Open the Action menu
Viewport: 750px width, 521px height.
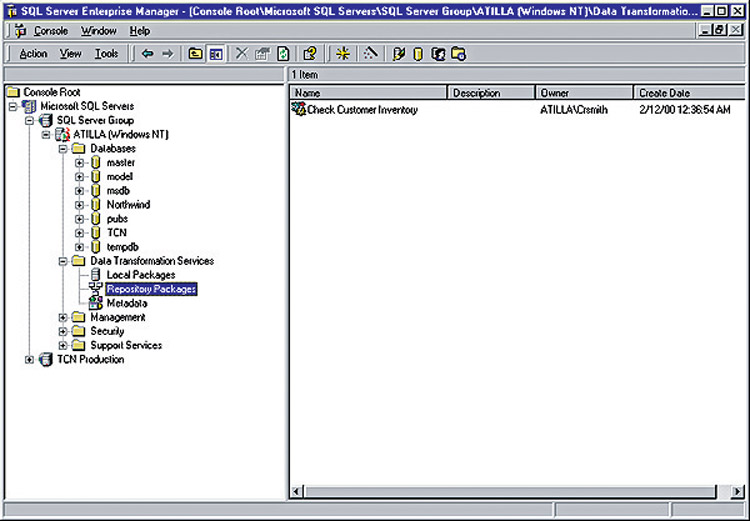point(33,54)
